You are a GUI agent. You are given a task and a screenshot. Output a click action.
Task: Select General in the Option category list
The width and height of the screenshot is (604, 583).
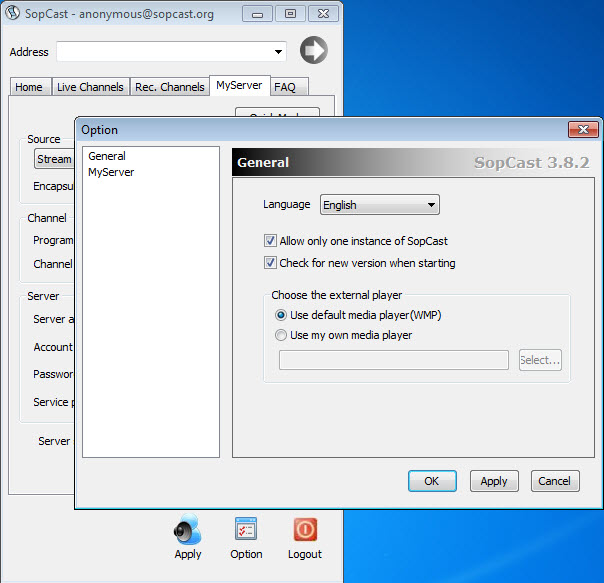pyautogui.click(x=107, y=156)
